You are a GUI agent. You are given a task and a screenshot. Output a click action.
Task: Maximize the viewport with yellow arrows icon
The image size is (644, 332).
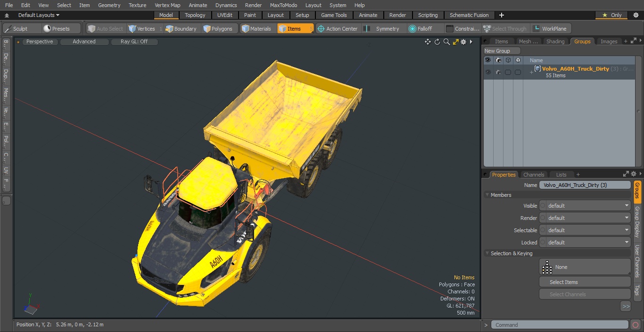pyautogui.click(x=455, y=42)
